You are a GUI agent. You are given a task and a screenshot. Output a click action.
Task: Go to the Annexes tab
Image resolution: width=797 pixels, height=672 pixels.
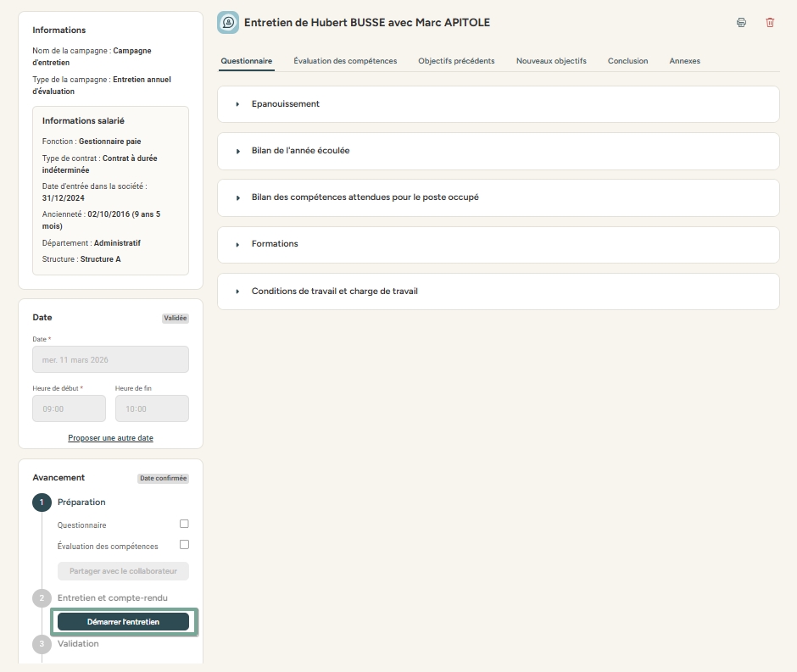[x=684, y=61]
